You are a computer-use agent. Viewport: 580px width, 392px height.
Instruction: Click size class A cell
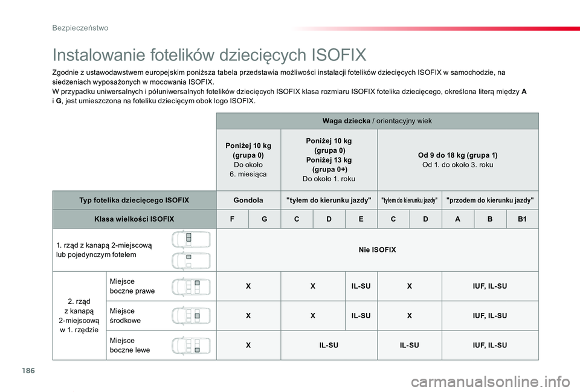point(457,219)
